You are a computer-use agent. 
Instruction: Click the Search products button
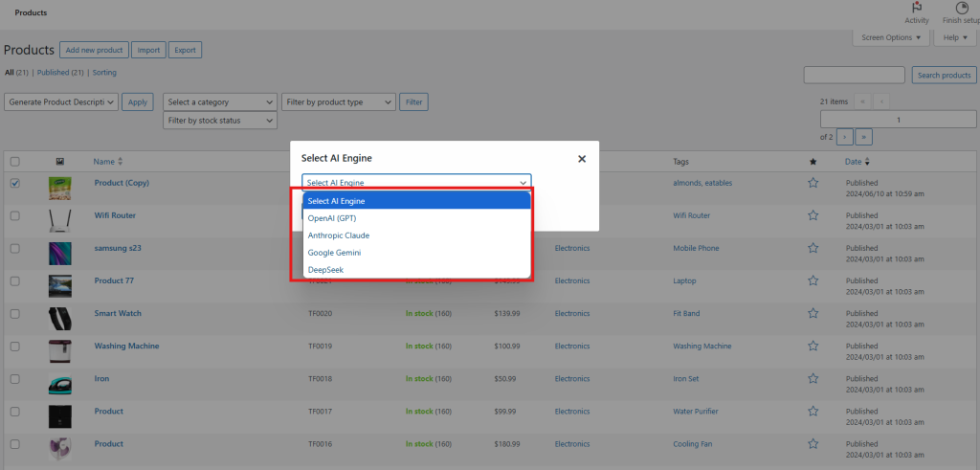click(944, 75)
